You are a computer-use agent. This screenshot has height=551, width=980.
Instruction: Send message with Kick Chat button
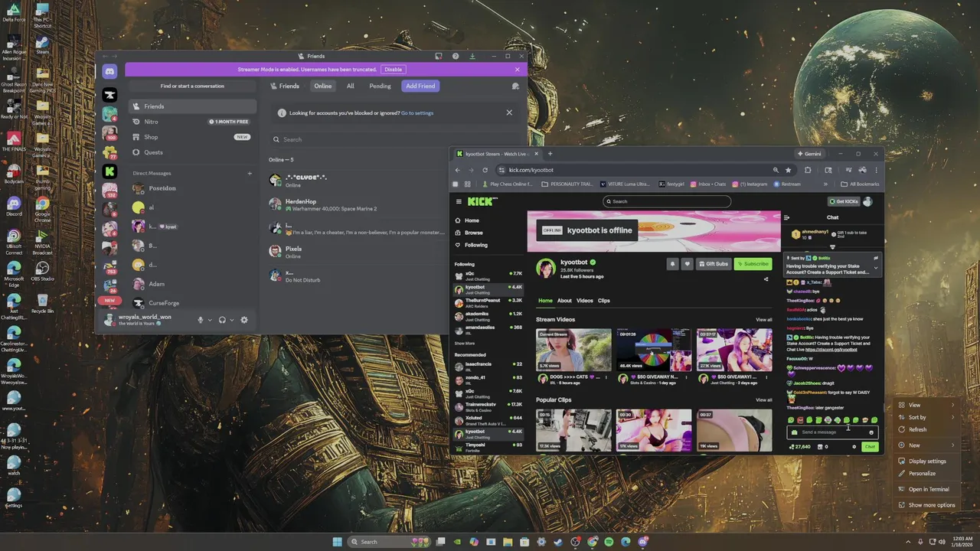[870, 447]
